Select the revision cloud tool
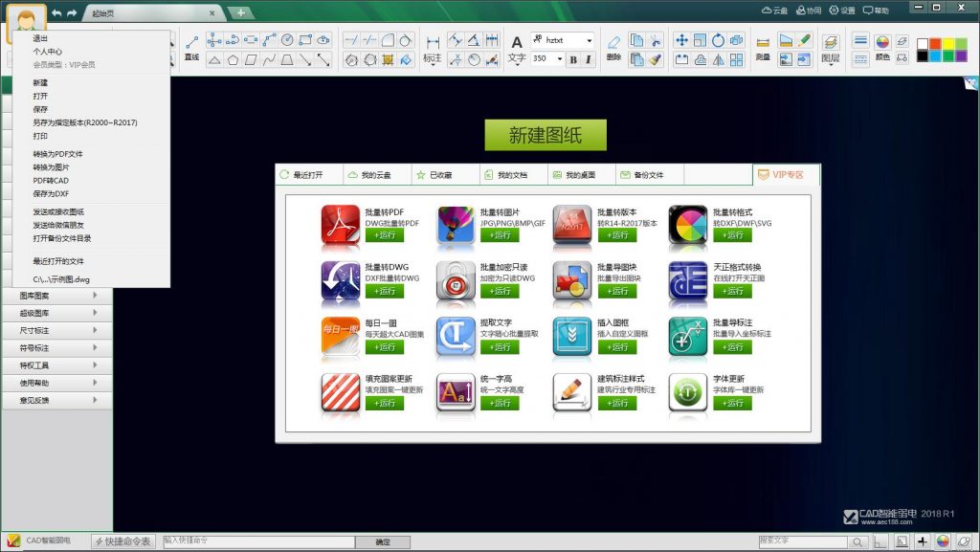The height and width of the screenshot is (552, 980). click(x=323, y=40)
